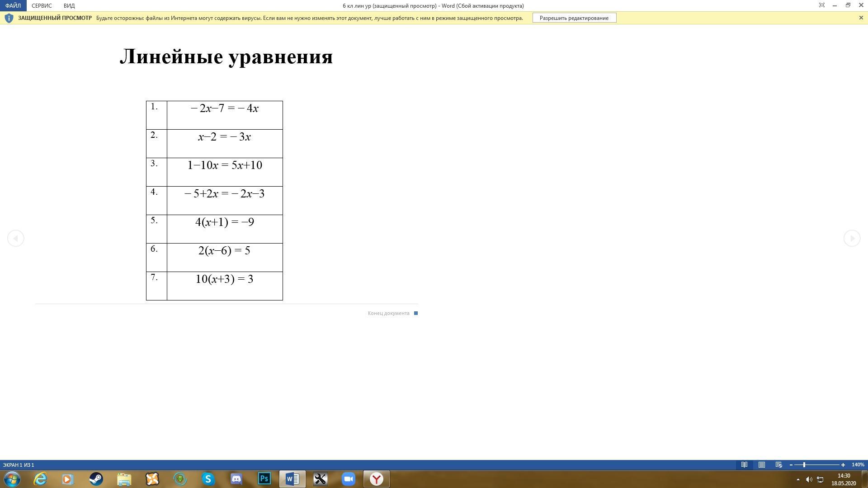Image resolution: width=868 pixels, height=488 pixels.
Task: Open the СЕРВИС menu
Action: click(42, 6)
